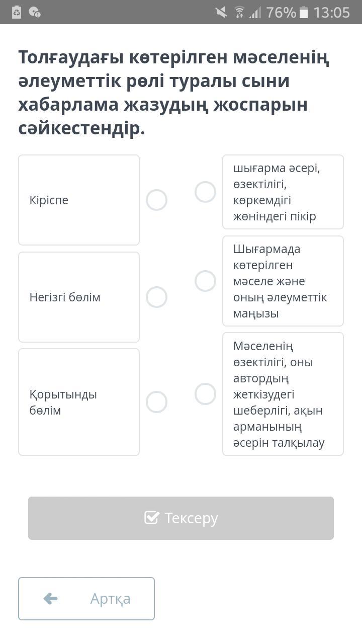Screen dimensions: 362x644
Task: Tap the Қорытынды бөлім card
Action: coord(79,402)
